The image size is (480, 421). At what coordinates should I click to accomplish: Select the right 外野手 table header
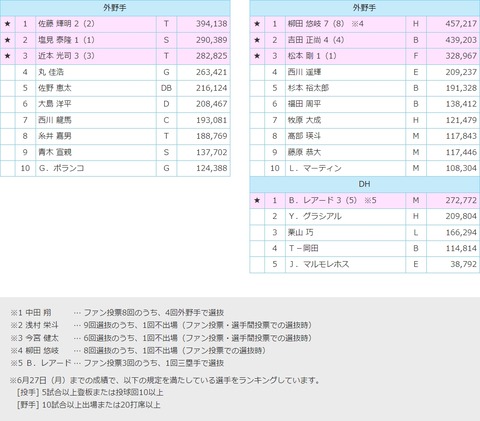[365, 8]
